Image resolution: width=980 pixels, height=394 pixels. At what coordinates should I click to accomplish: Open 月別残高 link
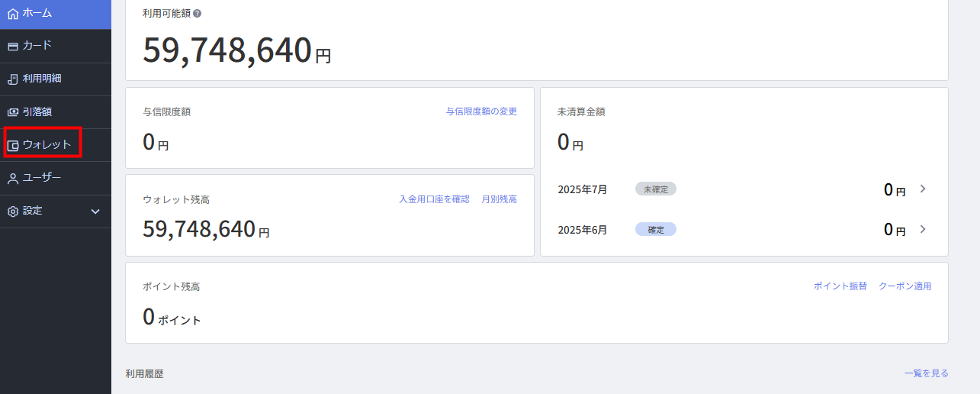500,199
